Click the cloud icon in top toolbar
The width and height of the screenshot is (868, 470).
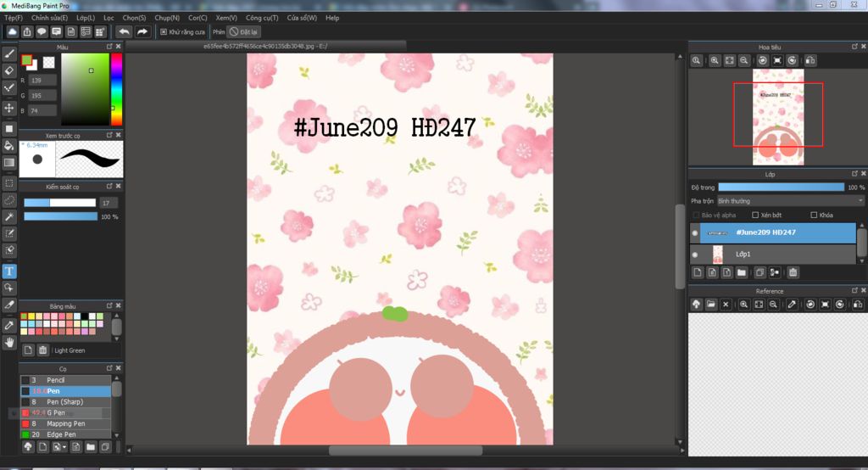pos(12,31)
